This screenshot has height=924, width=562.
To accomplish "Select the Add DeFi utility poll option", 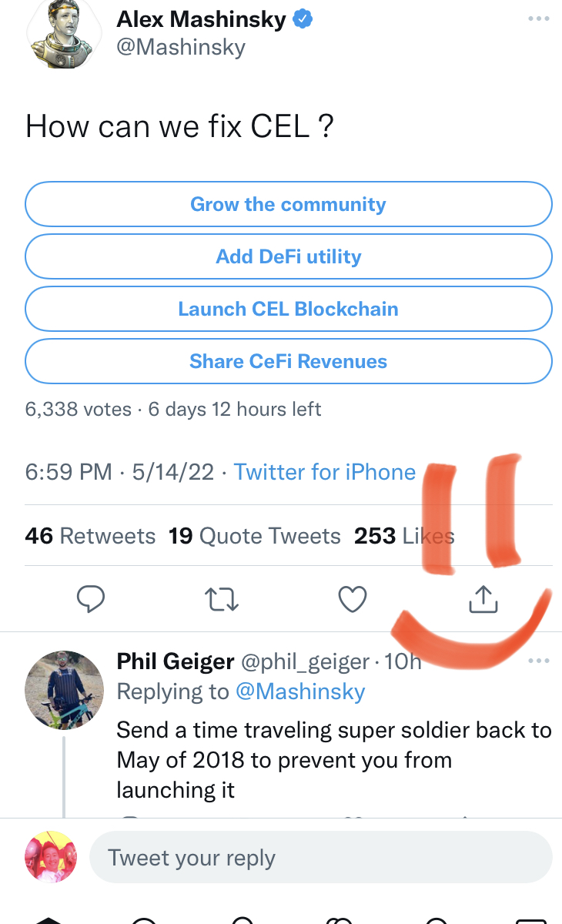I will (289, 257).
